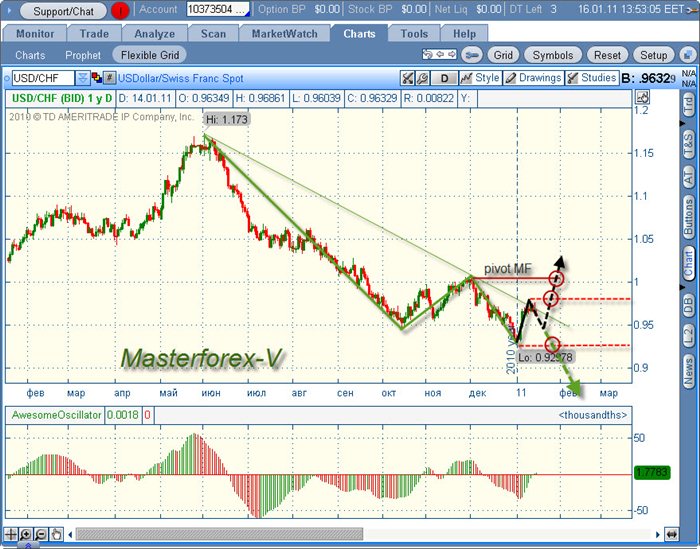The width and height of the screenshot is (700, 549).
Task: Expand the symbol selector dropdown arrow
Action: (x=83, y=78)
